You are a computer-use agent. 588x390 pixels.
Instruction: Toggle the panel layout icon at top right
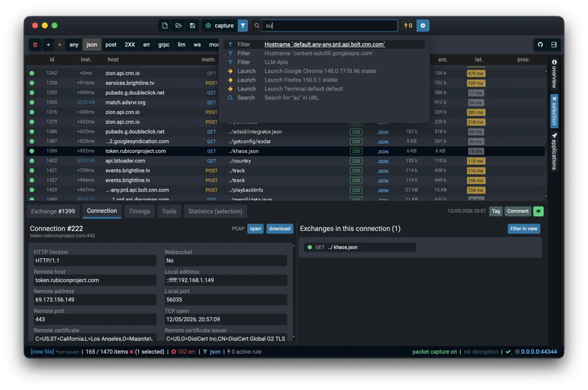[554, 45]
